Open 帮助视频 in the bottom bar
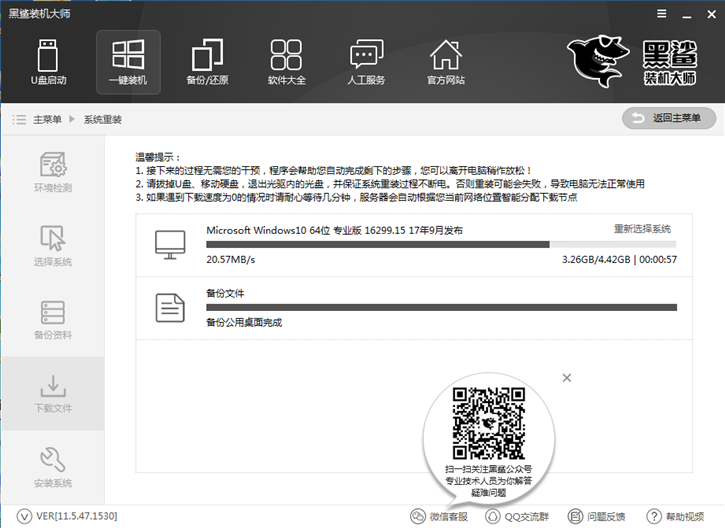This screenshot has height=528, width=725. coord(676,516)
